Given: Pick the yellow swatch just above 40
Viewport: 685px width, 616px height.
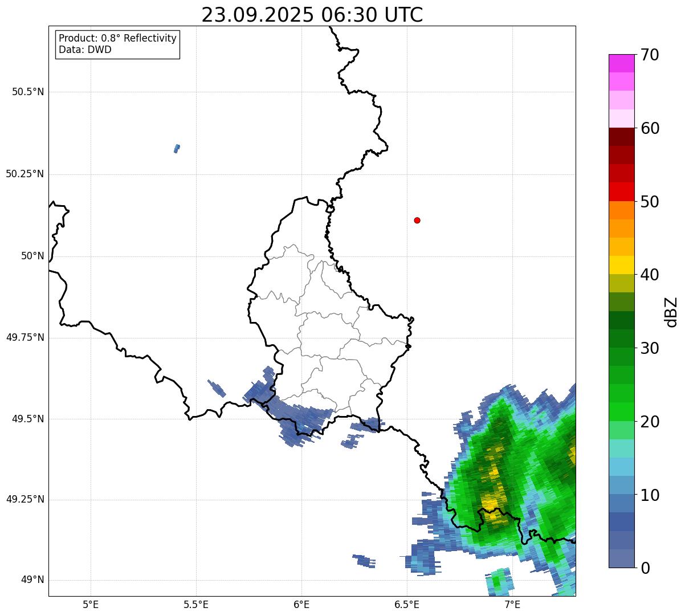Looking at the screenshot, I should [621, 265].
